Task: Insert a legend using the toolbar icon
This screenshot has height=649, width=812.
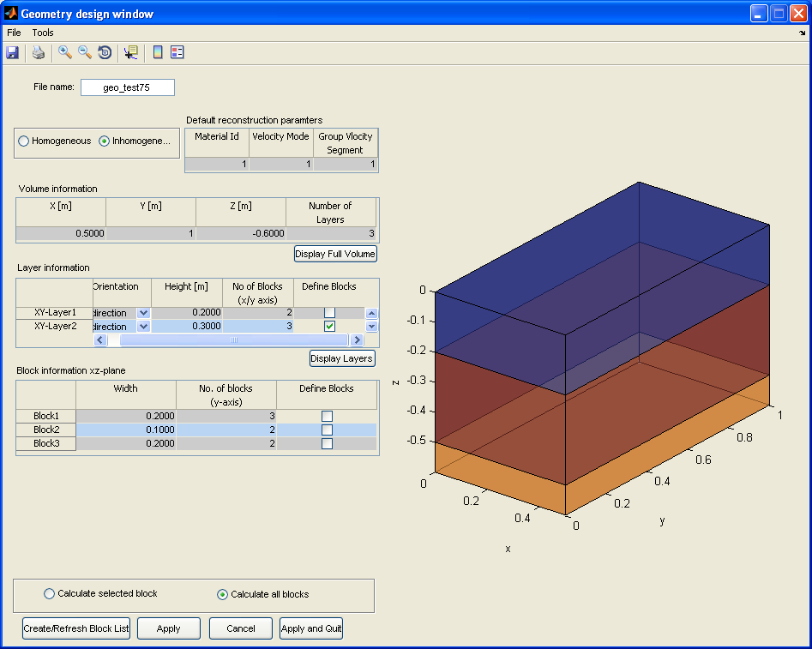Action: coord(177,52)
